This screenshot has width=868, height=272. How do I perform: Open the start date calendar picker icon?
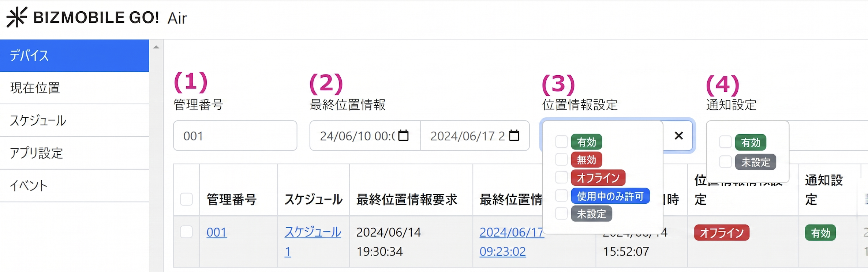pyautogui.click(x=403, y=136)
